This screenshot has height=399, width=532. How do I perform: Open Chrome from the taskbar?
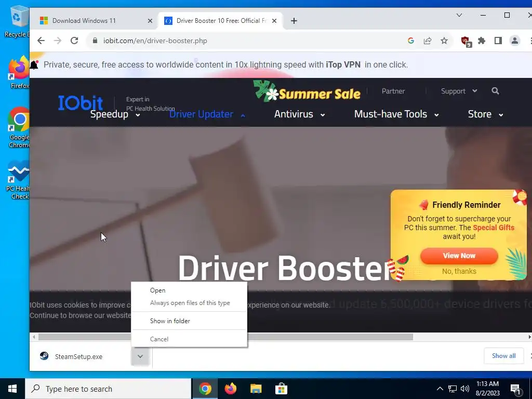(205, 389)
